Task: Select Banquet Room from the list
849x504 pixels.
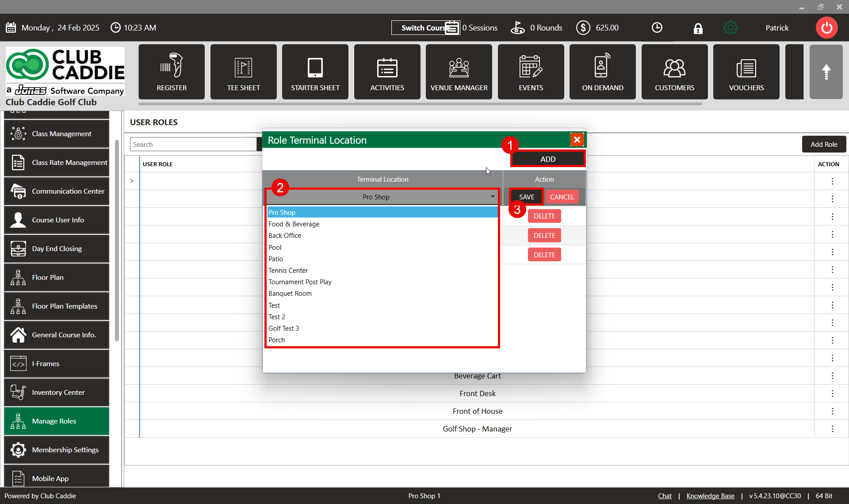Action: click(382, 294)
